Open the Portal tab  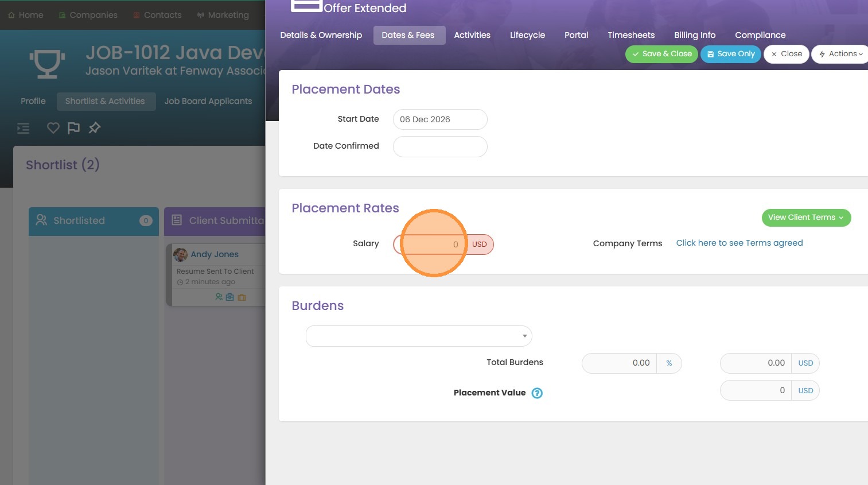577,35
